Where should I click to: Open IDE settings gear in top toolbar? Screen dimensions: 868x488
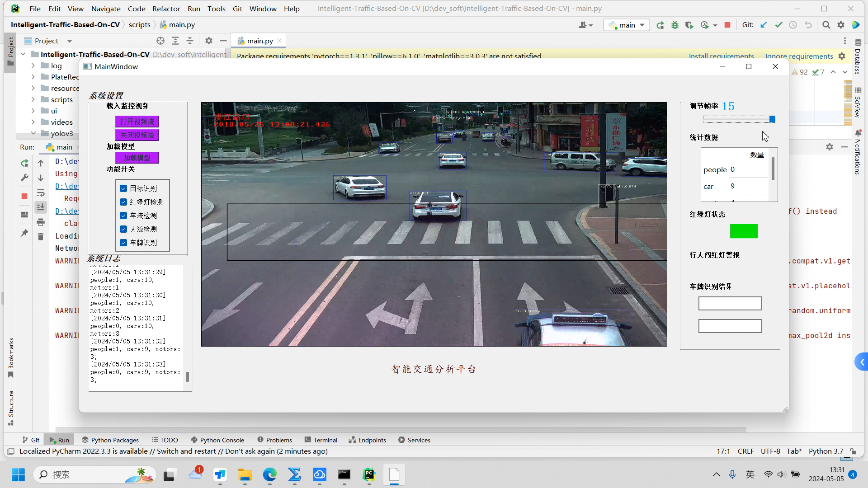(841, 25)
